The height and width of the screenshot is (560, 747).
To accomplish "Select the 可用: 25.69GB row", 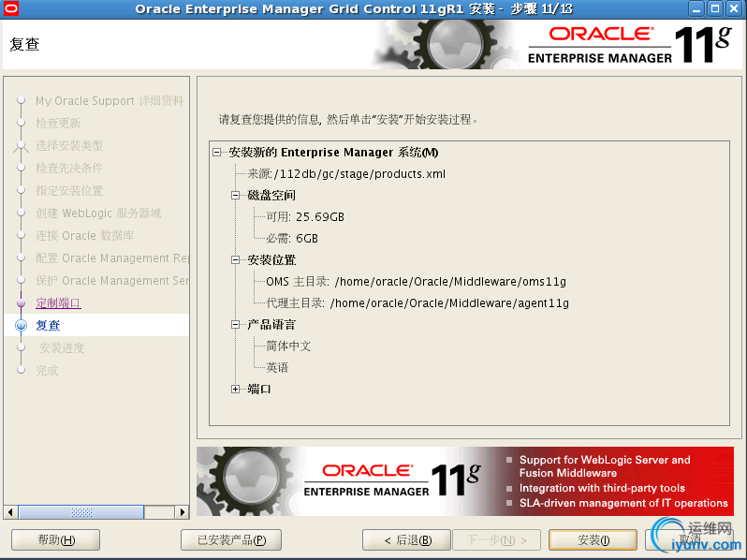I will [x=305, y=217].
